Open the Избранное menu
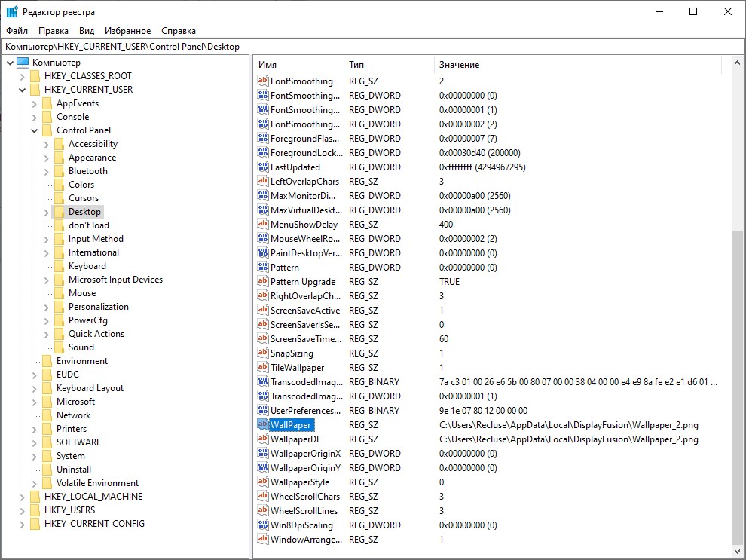This screenshot has height=560, width=746. (x=127, y=31)
